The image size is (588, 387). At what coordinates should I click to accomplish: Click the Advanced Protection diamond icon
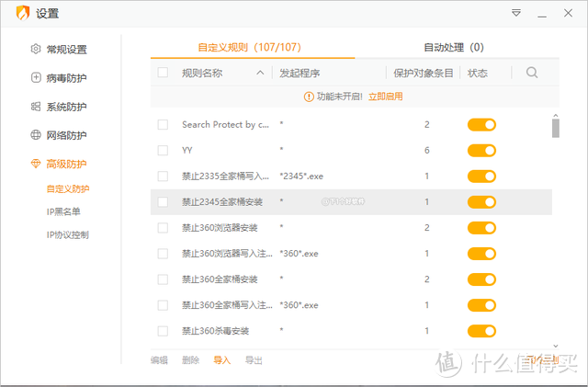click(x=36, y=164)
